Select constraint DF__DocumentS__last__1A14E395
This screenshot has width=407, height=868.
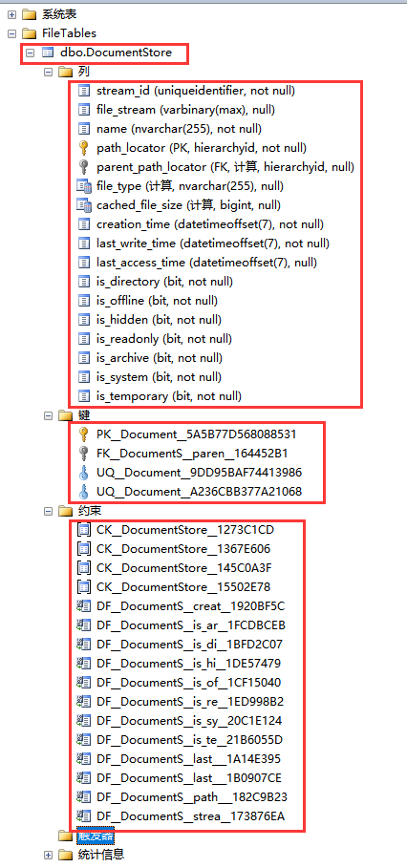(x=188, y=759)
